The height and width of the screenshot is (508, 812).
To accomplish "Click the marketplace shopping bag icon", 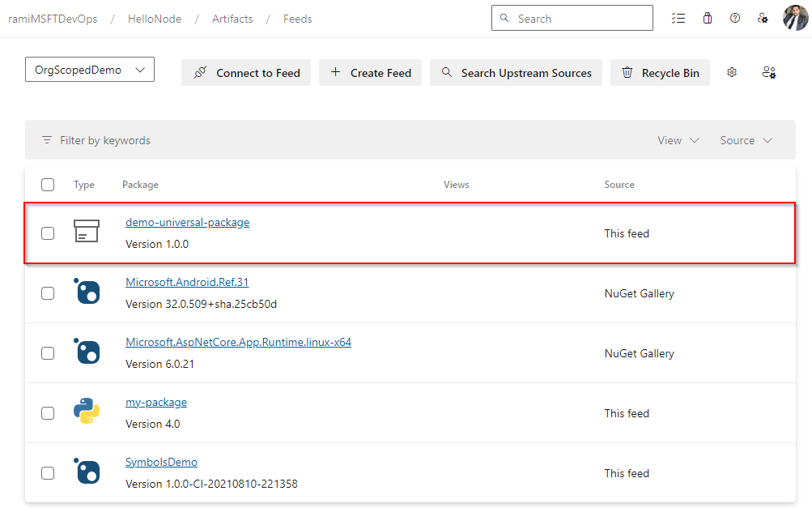I will pos(708,19).
